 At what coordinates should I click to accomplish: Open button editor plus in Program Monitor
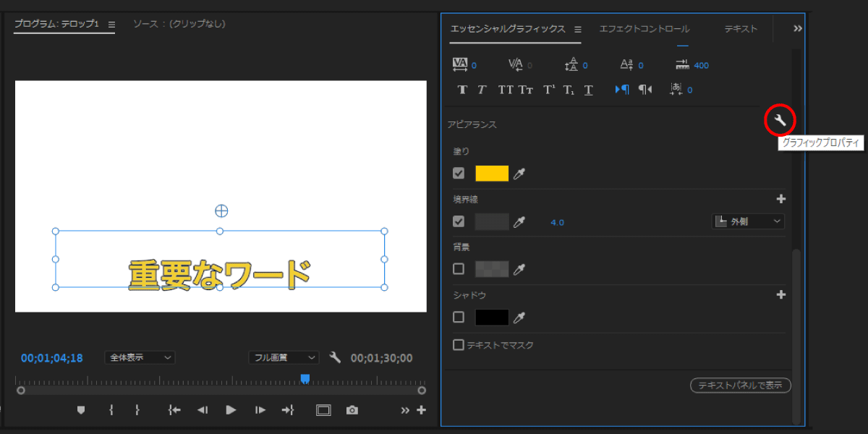pyautogui.click(x=422, y=410)
